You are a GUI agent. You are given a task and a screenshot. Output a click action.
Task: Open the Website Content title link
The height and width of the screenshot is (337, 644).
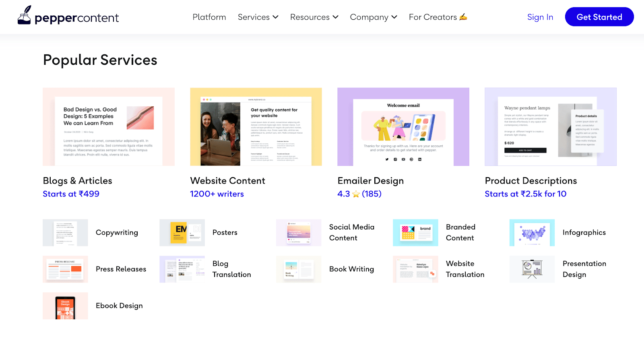[x=227, y=181]
